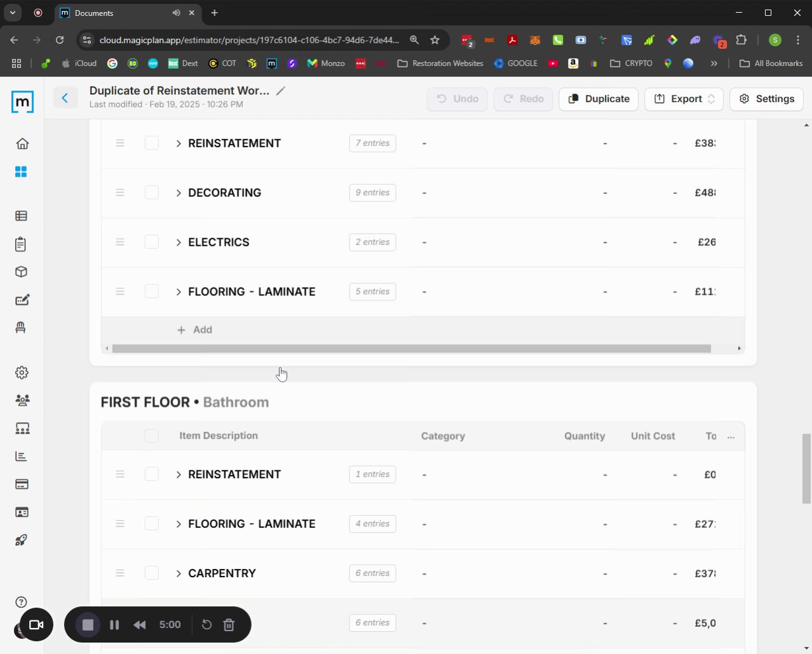The height and width of the screenshot is (654, 812).
Task: Open the ID card icon in sidebar
Action: click(22, 512)
